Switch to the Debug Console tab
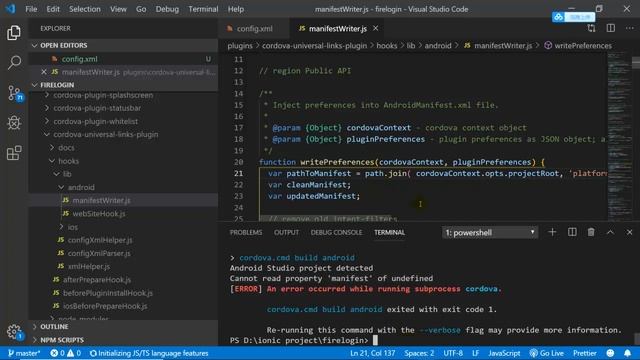 coord(336,232)
